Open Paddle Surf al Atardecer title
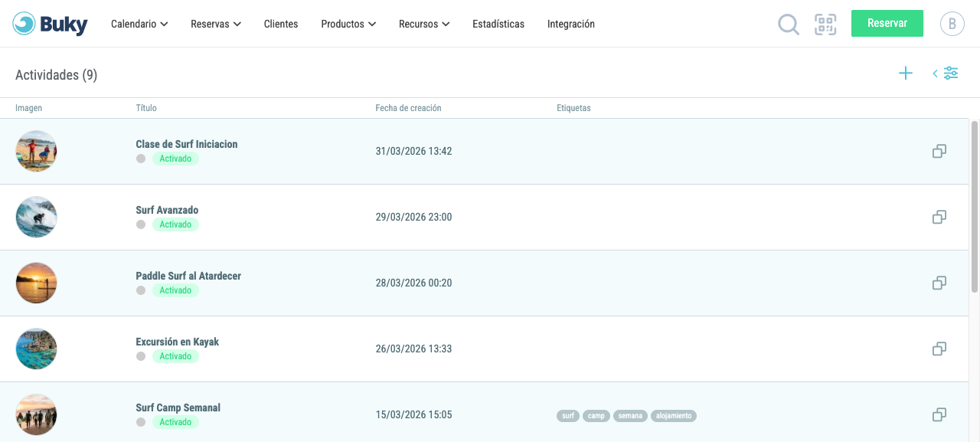Image resolution: width=980 pixels, height=442 pixels. (x=188, y=276)
